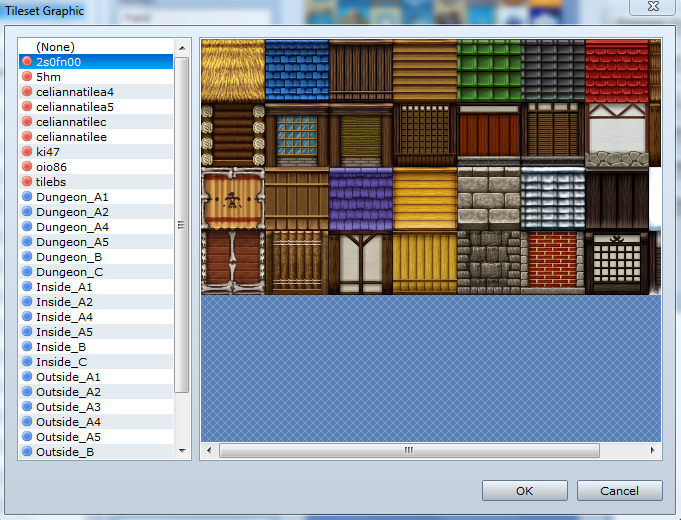Choose Outside_A4 tileset graphic
The image size is (681, 520).
point(96,421)
